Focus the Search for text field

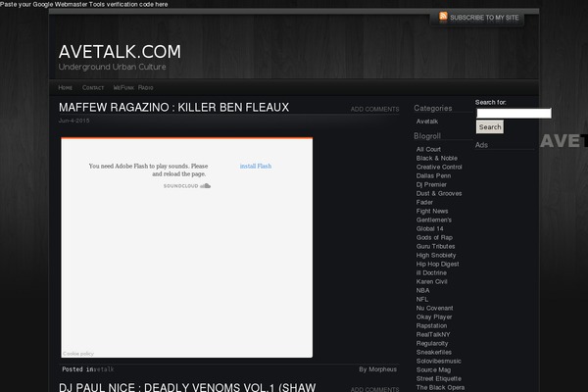coord(514,113)
